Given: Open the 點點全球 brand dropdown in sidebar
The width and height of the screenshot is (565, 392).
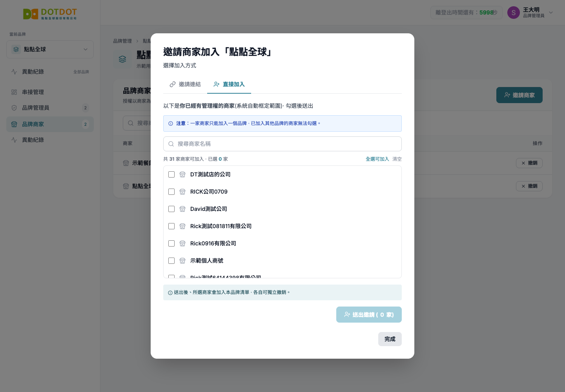Looking at the screenshot, I should pos(50,49).
